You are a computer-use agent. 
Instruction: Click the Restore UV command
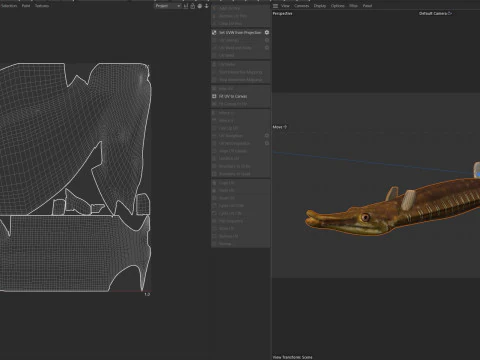228,236
